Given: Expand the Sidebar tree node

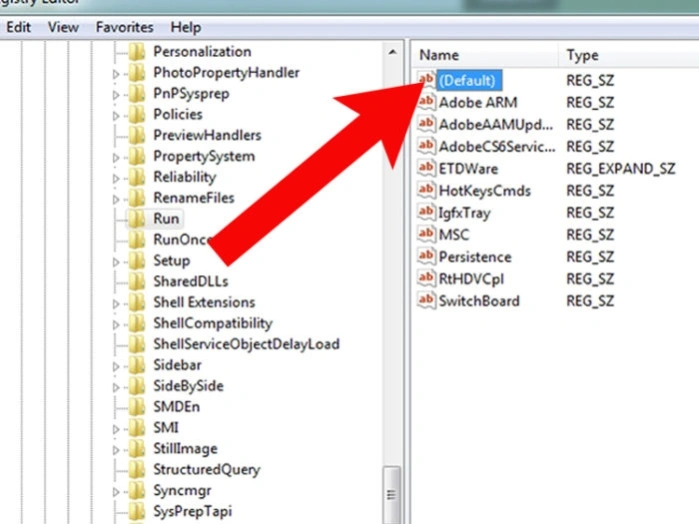Looking at the screenshot, I should point(116,367).
